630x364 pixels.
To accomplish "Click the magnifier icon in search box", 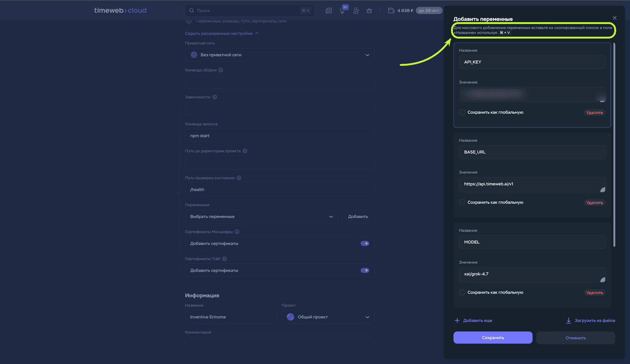I will (x=192, y=11).
